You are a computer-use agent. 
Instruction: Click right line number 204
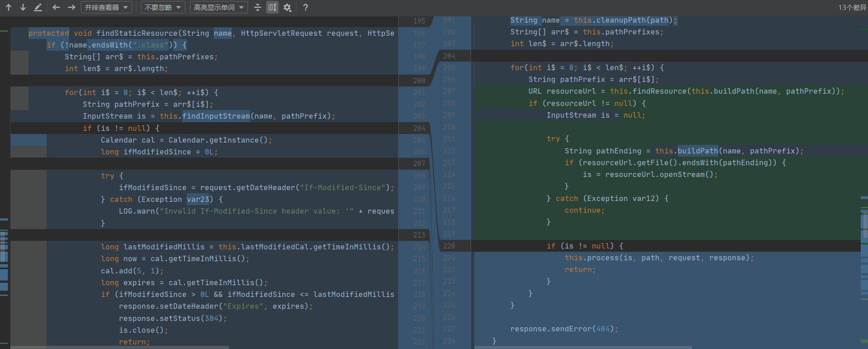coord(449,56)
